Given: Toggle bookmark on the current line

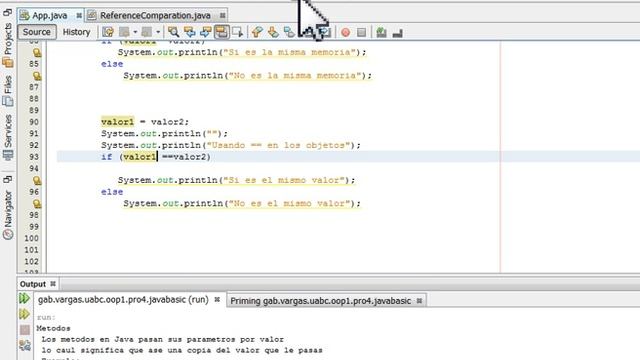Looking at the screenshot, I should click(289, 32).
